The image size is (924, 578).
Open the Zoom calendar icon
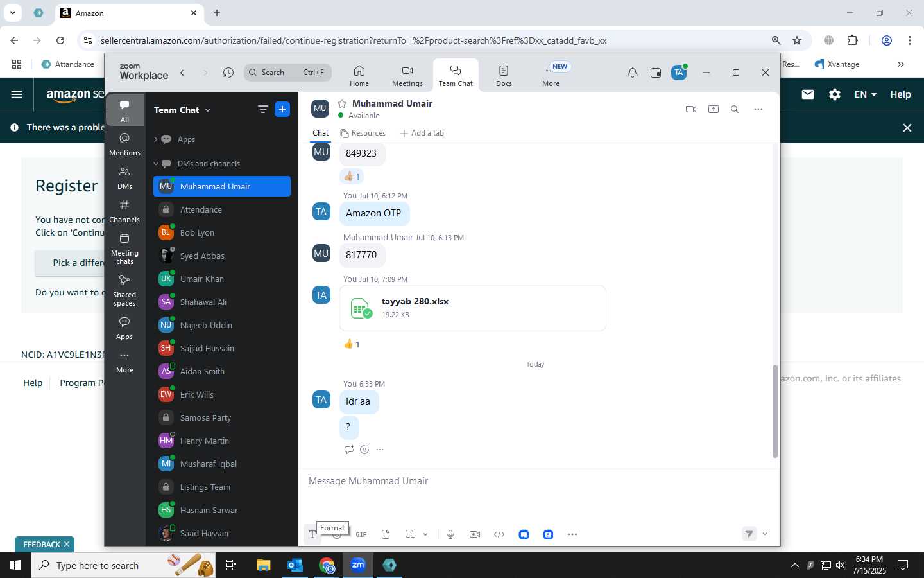655,73
